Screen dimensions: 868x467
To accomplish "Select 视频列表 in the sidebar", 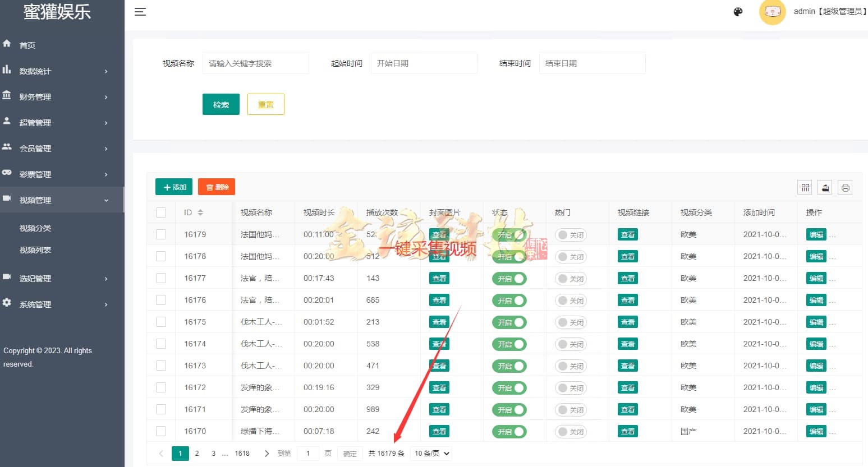I will 36,250.
